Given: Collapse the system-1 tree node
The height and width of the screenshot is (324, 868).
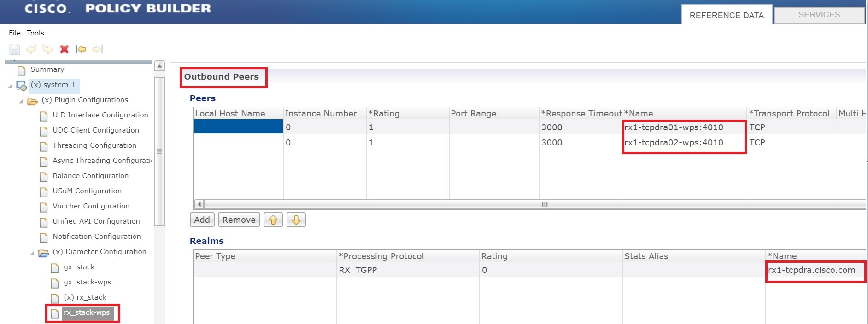Looking at the screenshot, I should click(x=10, y=86).
